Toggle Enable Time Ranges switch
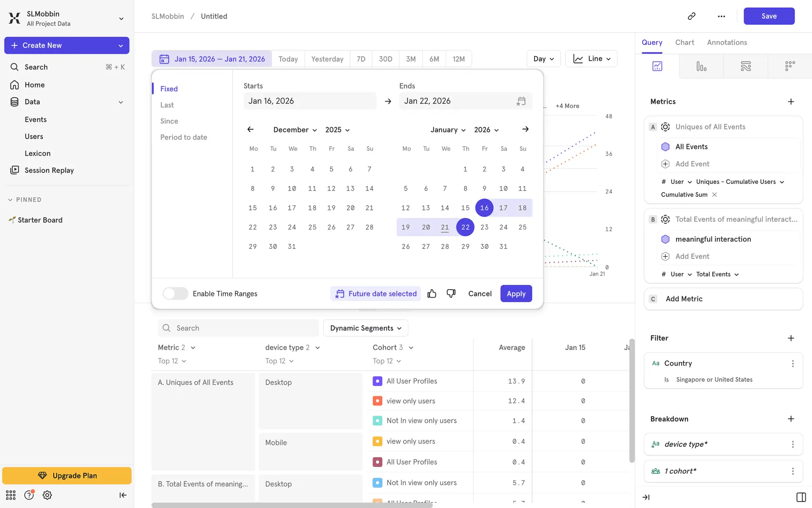Viewport: 812px width, 508px height. [175, 293]
